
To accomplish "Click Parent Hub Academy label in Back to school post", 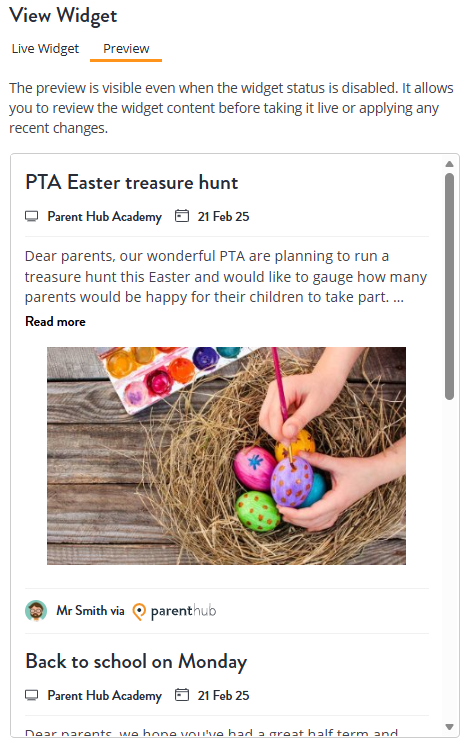I will pyautogui.click(x=104, y=696).
